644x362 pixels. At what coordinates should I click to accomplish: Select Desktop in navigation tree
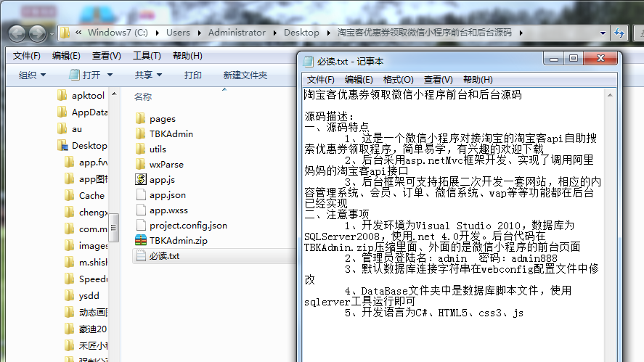coord(82,146)
